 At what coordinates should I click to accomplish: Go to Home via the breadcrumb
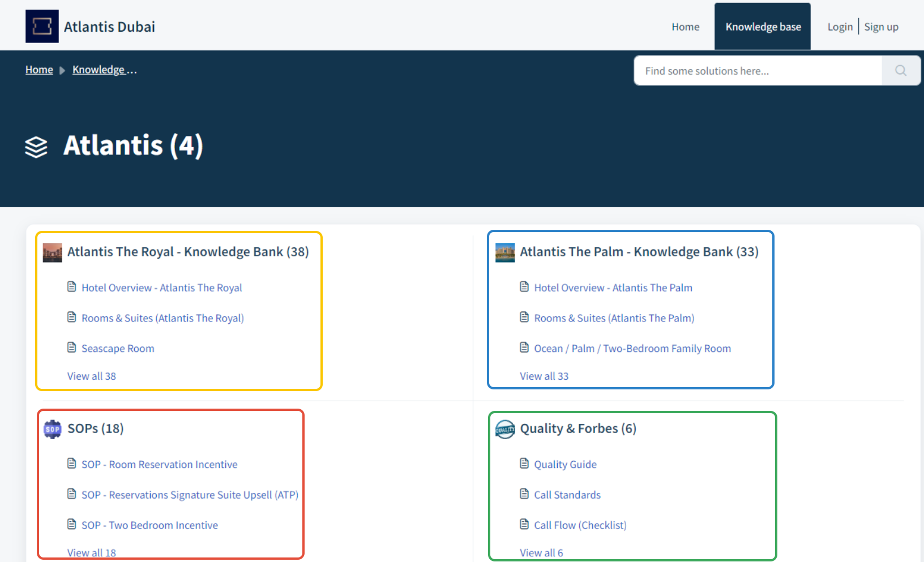tap(39, 70)
